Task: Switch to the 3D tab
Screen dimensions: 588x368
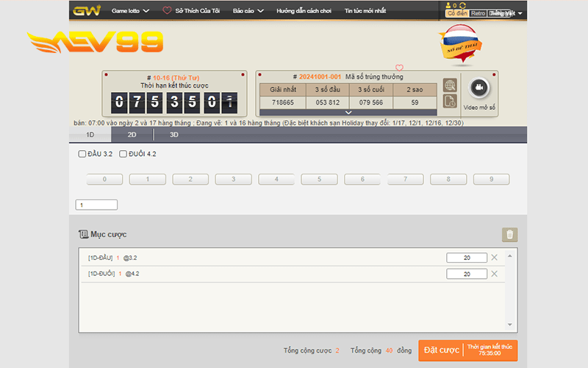Action: coord(173,135)
